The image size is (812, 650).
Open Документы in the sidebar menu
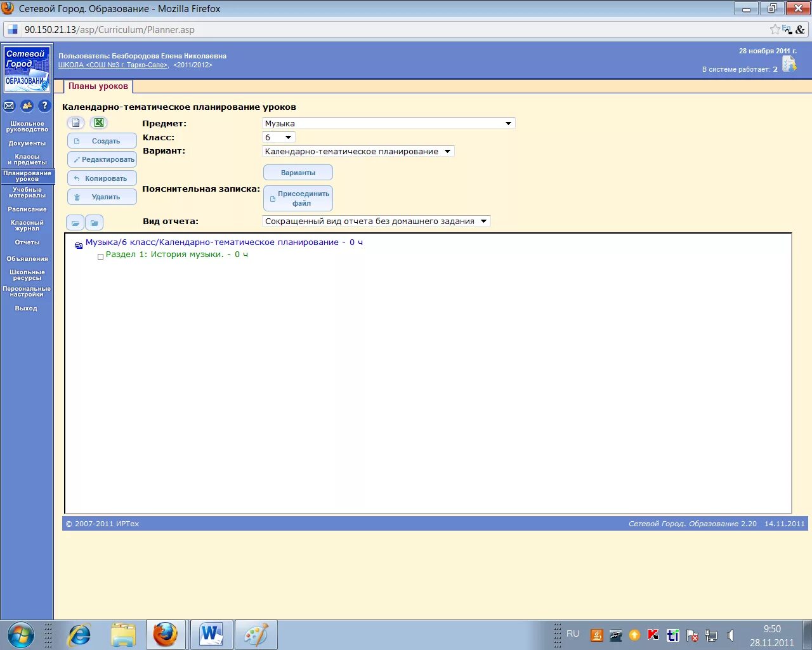(x=27, y=143)
